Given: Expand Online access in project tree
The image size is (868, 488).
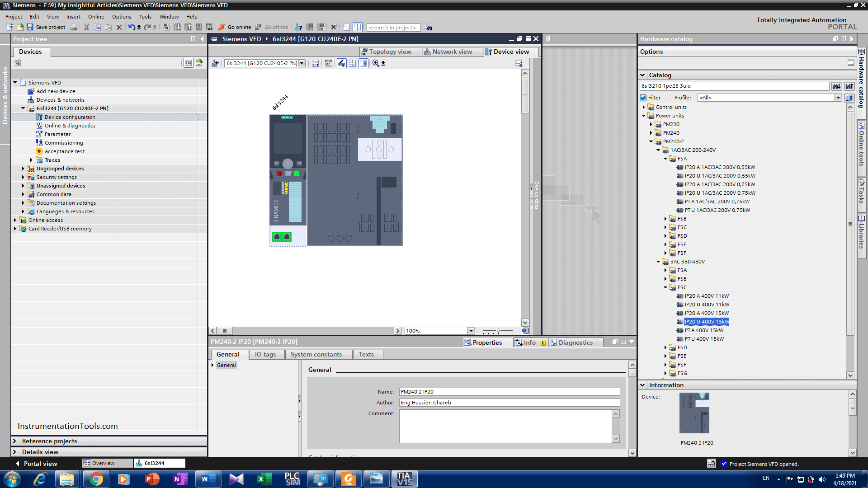Looking at the screenshot, I should [x=15, y=220].
